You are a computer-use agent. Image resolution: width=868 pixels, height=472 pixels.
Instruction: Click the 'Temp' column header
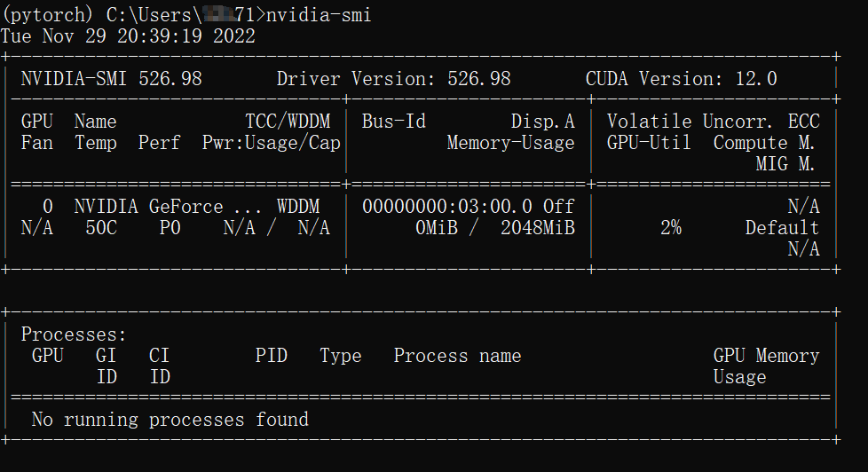(96, 144)
